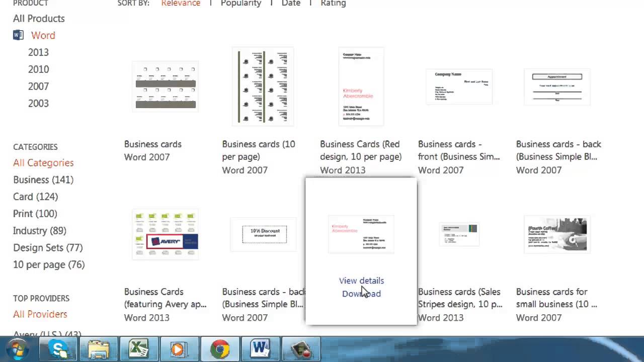The width and height of the screenshot is (644, 362).
Task: Open Business cards (10 per page) thumbnail
Action: (x=263, y=86)
